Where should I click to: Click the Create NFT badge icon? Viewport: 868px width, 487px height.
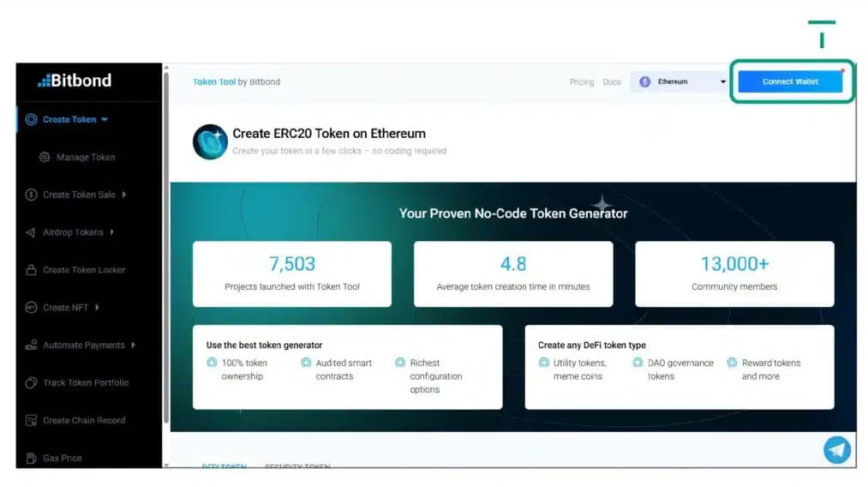click(31, 308)
